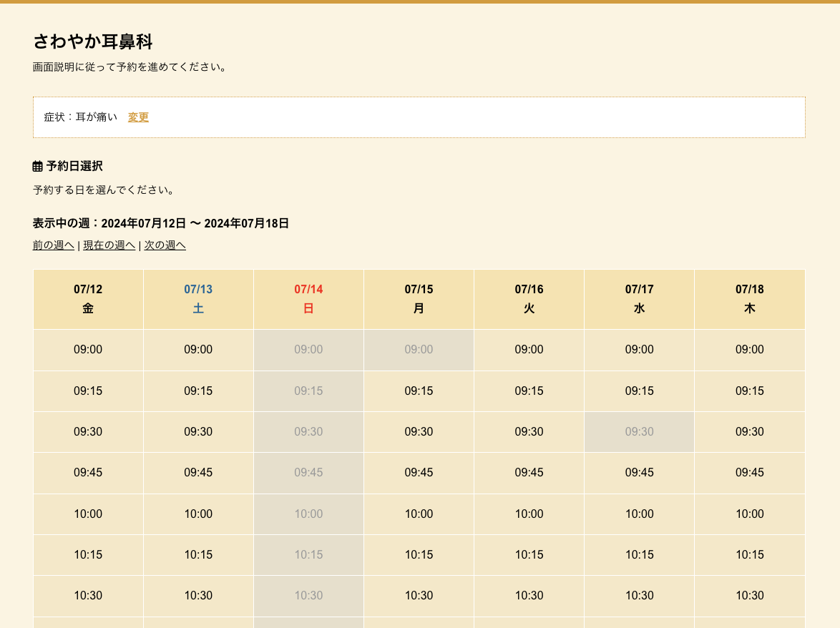Pick the 10:00 slot on 07/17

click(x=640, y=514)
